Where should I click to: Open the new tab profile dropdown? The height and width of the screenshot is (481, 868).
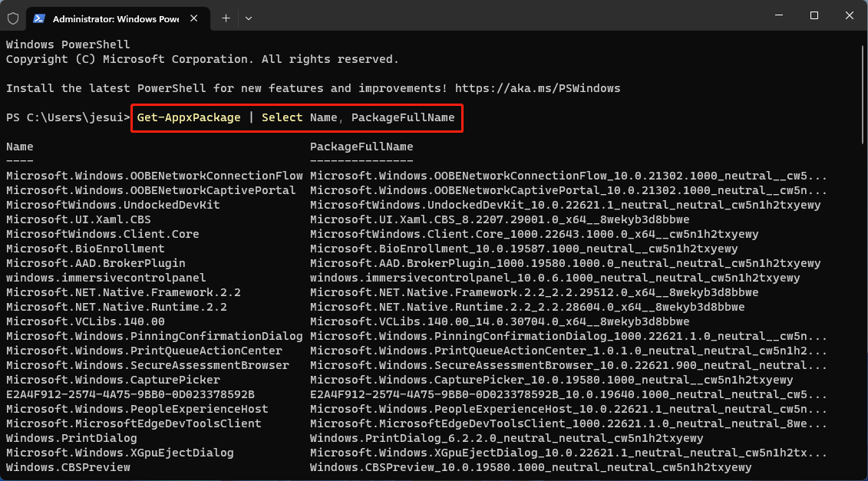[249, 18]
